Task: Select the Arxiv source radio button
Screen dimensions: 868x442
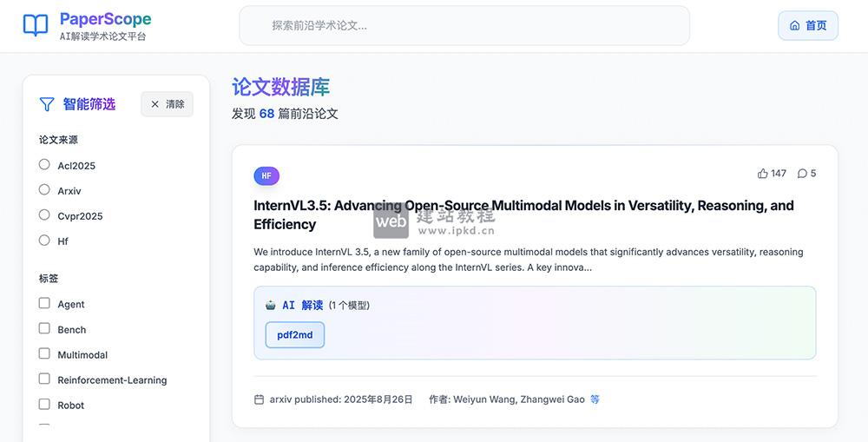Action: click(x=44, y=189)
